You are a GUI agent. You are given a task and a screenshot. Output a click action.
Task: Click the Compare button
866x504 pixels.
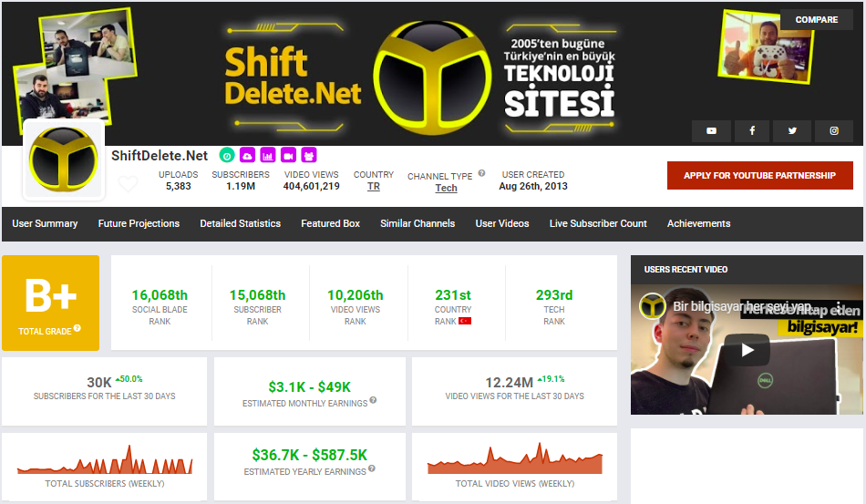[x=817, y=20]
